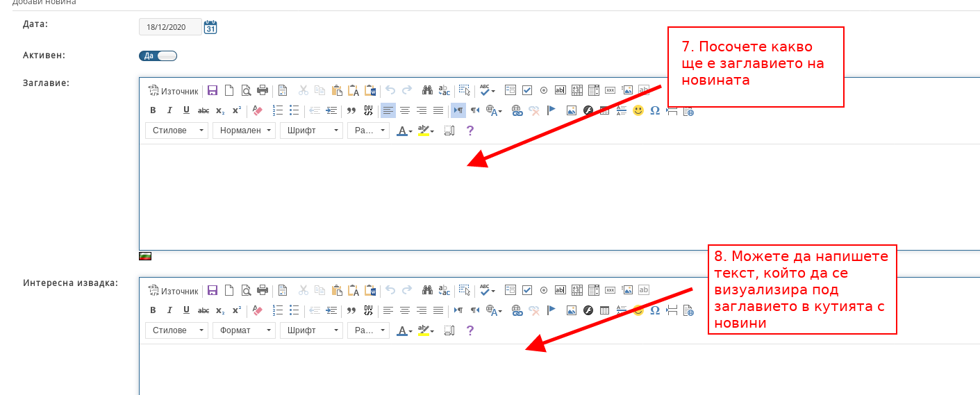The height and width of the screenshot is (395, 980).
Task: Click the Източник button in the Заглавие editor
Action: coord(173,91)
